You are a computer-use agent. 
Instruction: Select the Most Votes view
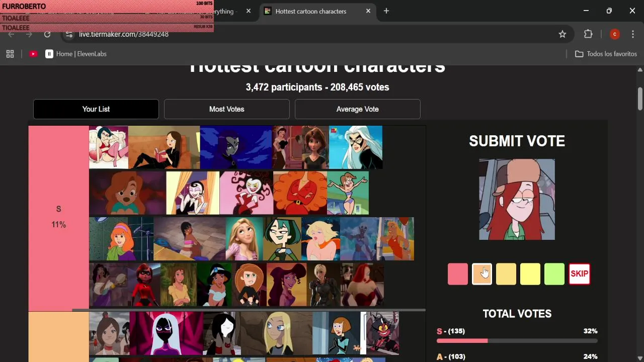point(227,109)
